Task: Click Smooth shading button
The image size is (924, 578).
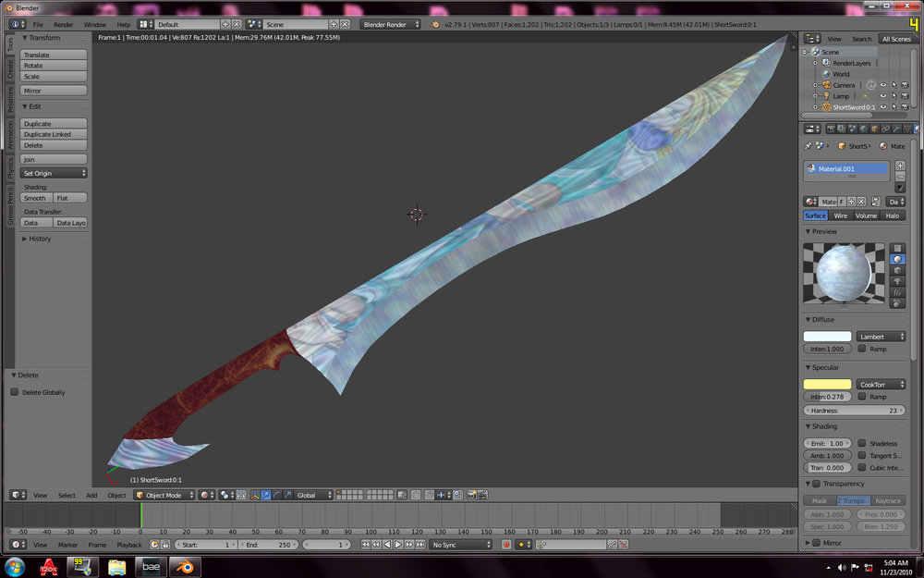Action: coord(37,198)
